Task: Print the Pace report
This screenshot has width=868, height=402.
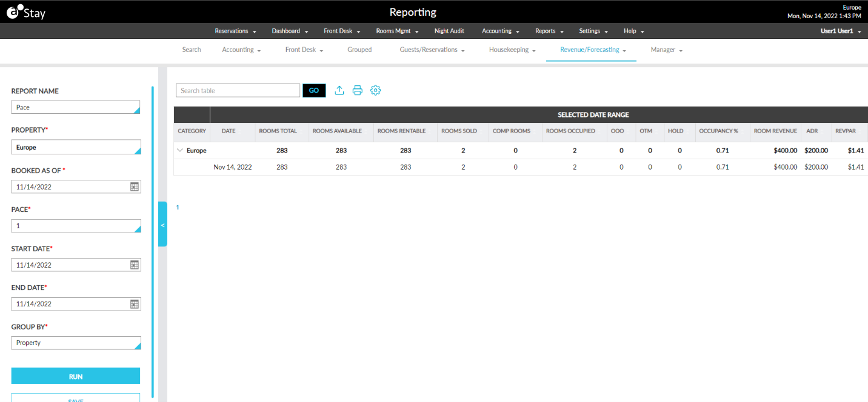Action: click(x=357, y=90)
